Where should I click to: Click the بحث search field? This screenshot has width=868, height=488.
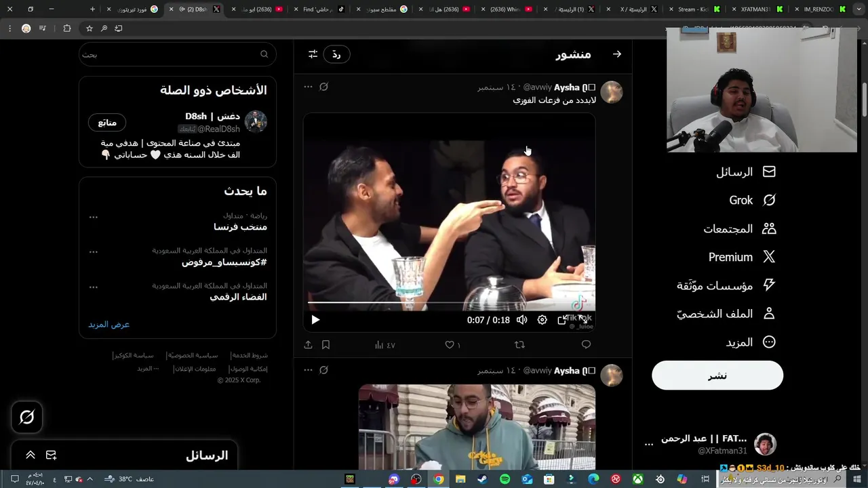[178, 54]
